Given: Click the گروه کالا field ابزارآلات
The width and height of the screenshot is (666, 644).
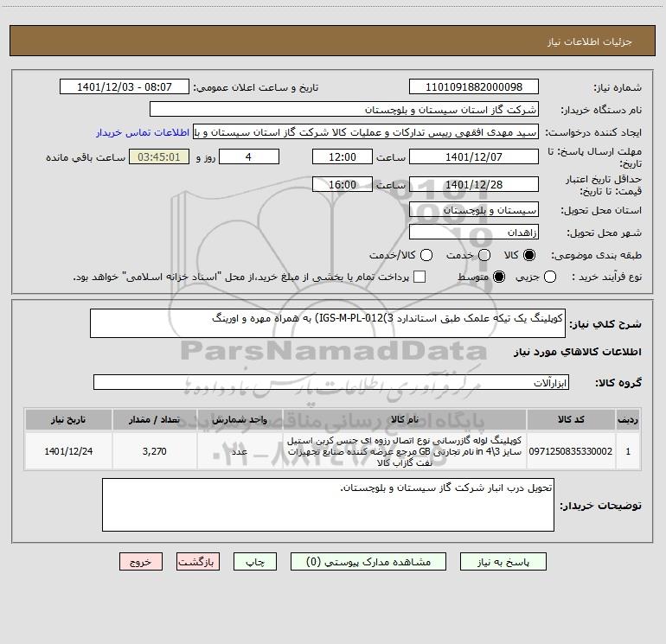Looking at the screenshot, I should point(331,382).
